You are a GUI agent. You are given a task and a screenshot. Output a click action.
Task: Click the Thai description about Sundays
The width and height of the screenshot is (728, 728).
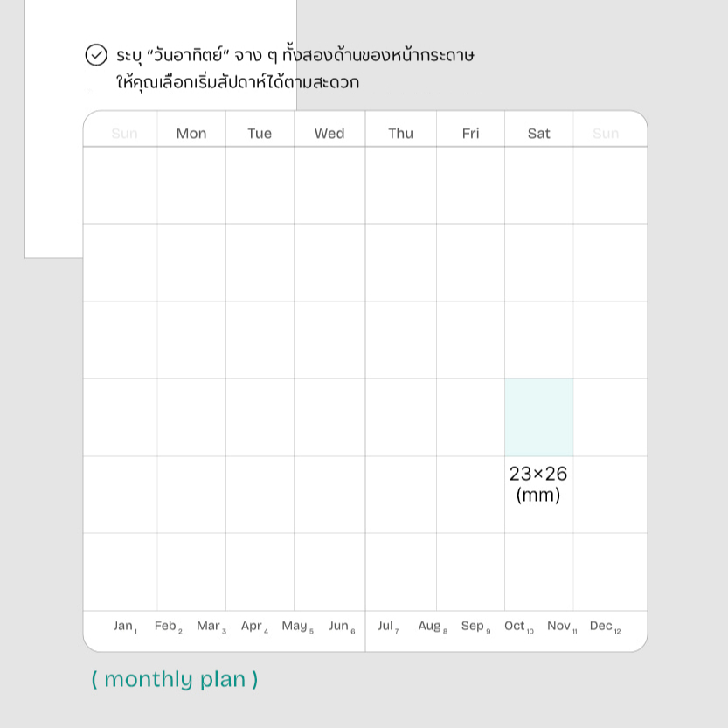click(295, 69)
